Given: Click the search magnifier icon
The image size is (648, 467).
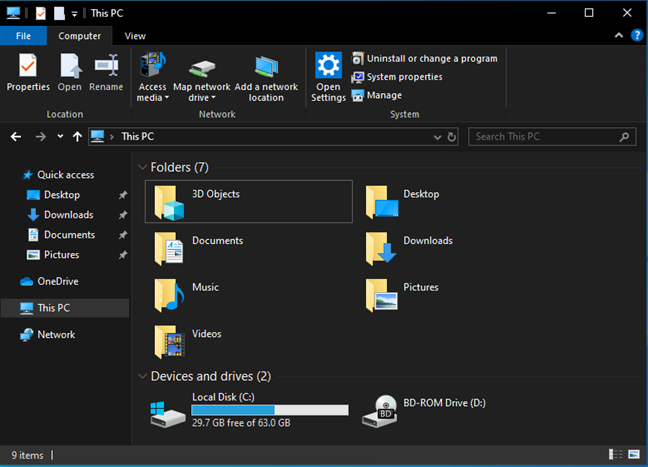Looking at the screenshot, I should point(624,136).
